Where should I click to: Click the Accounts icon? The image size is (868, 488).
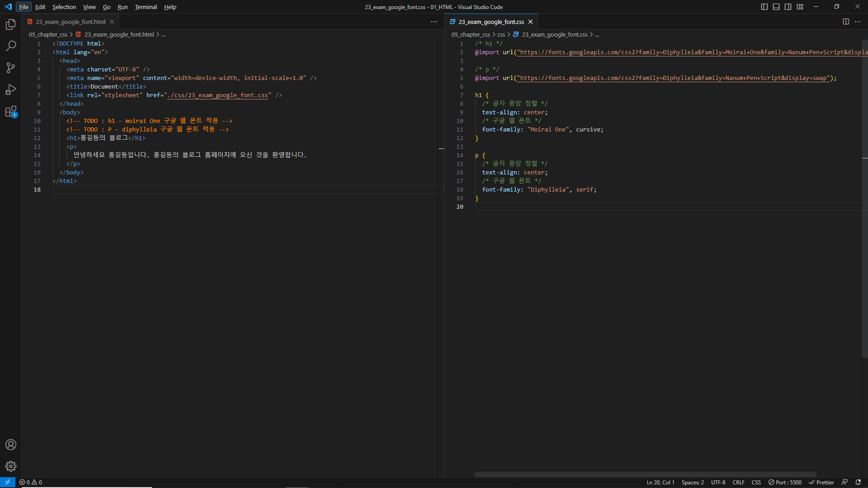11,445
